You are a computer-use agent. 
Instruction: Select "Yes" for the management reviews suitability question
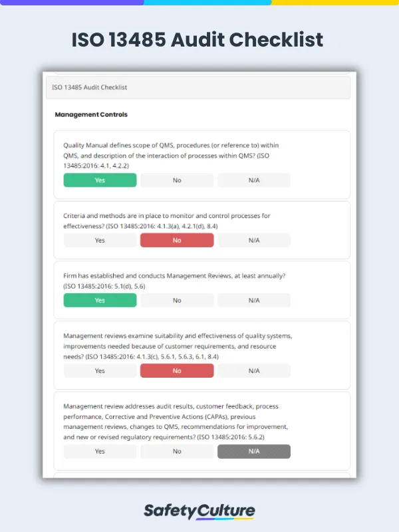click(100, 370)
